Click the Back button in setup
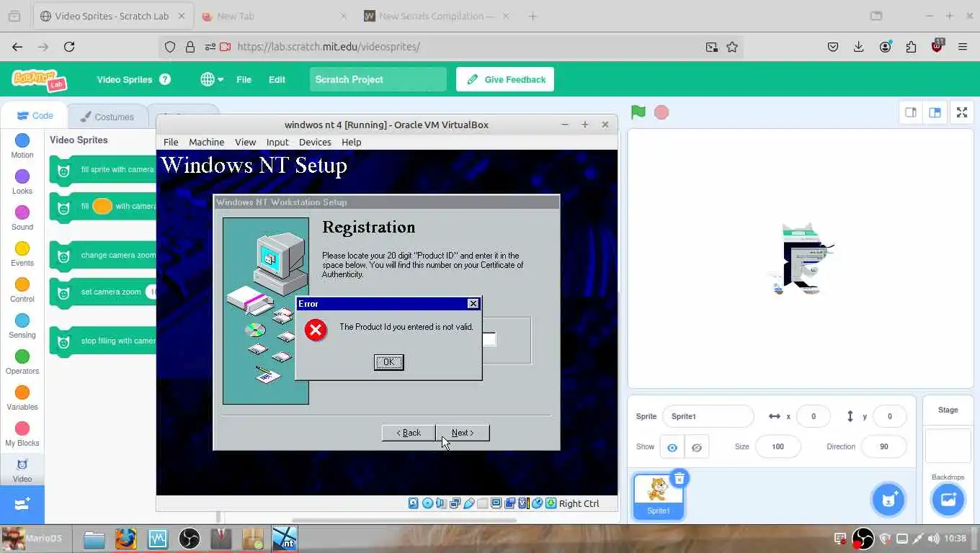 [x=409, y=433]
